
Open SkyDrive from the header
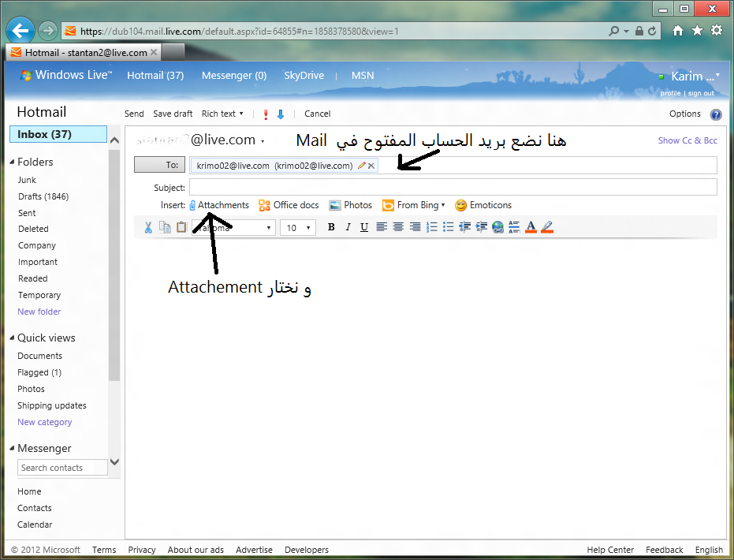coord(304,76)
